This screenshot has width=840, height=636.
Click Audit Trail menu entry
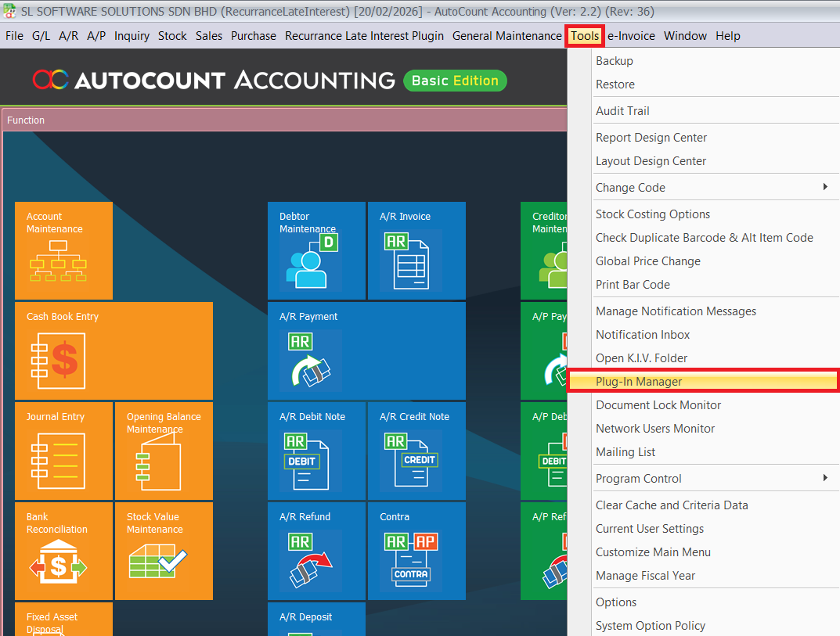622,111
